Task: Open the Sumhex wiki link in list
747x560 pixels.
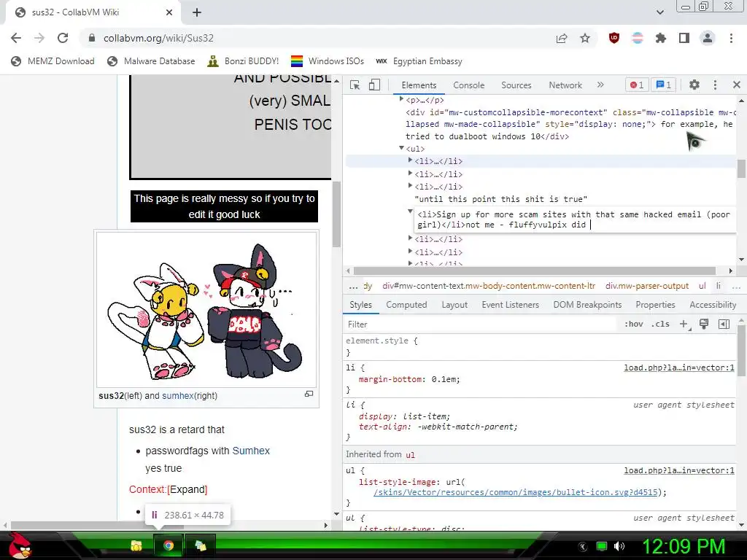Action: point(251,451)
